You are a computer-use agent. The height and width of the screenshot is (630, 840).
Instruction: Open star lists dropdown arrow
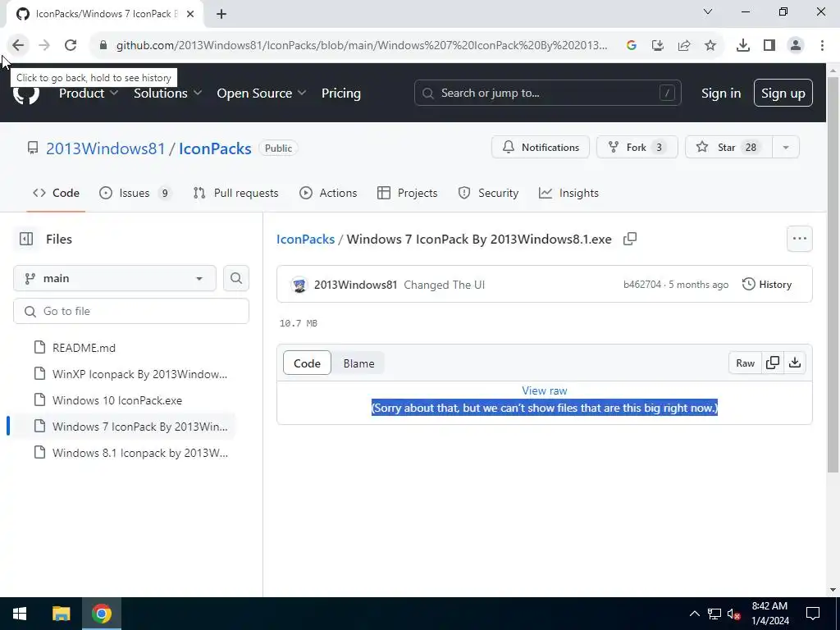786,148
